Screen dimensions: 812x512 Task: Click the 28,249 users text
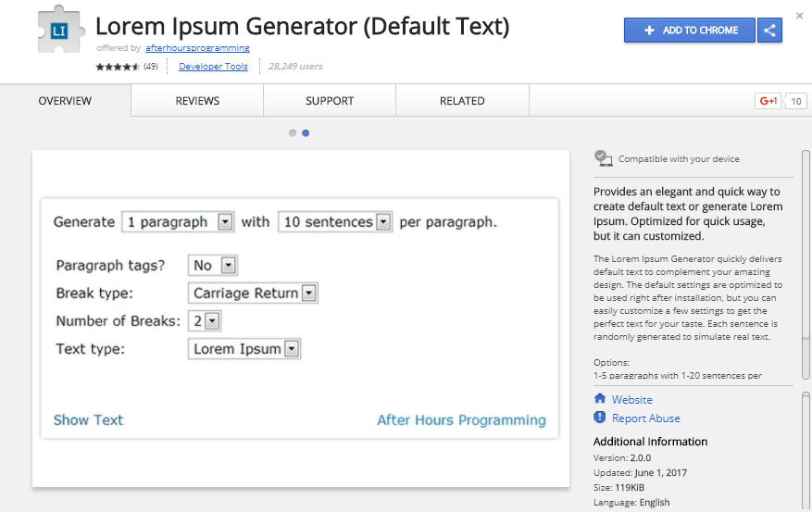click(295, 67)
